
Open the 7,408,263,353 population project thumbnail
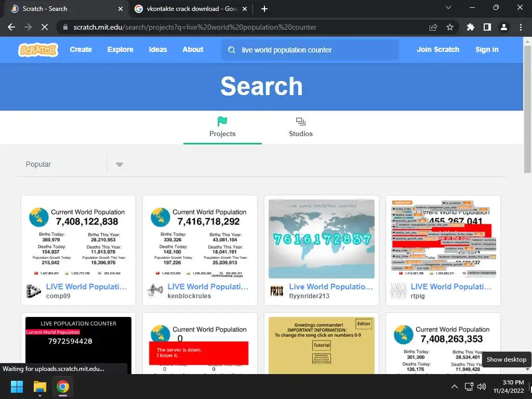(443, 345)
